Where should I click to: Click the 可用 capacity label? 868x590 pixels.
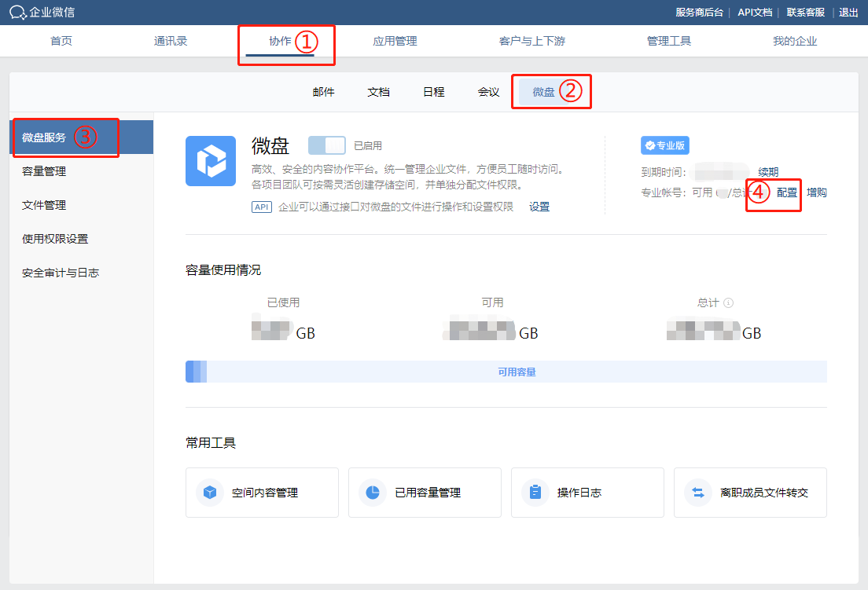pyautogui.click(x=493, y=302)
